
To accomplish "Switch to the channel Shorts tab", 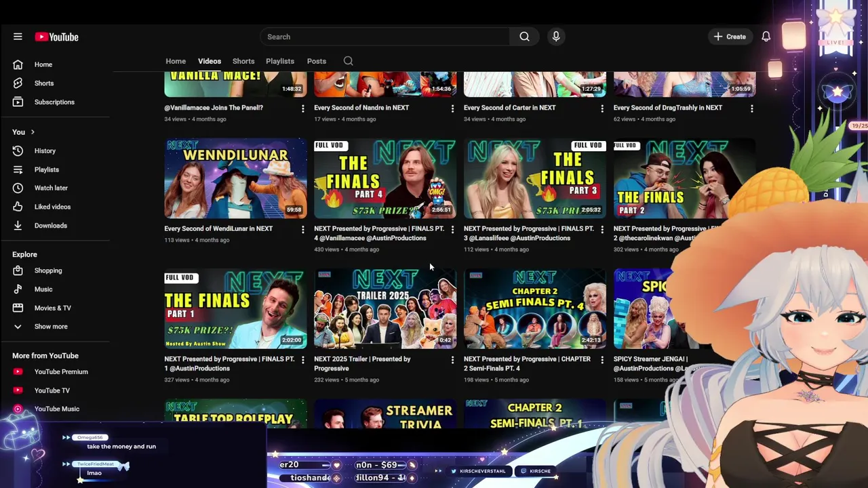I will click(243, 61).
